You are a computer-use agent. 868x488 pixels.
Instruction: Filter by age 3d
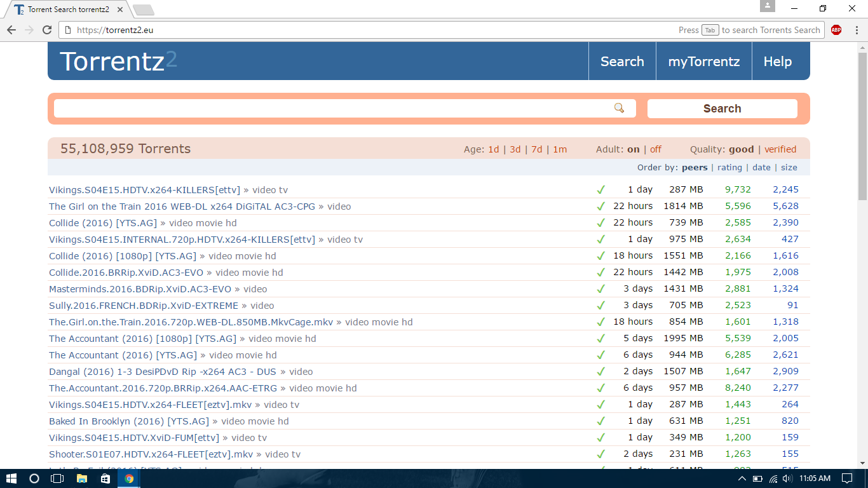tap(515, 149)
